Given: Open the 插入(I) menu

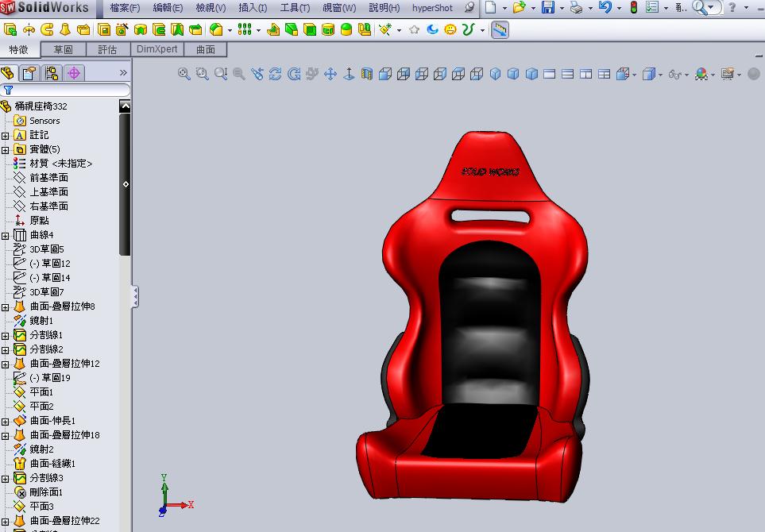Looking at the screenshot, I should coord(253,8).
